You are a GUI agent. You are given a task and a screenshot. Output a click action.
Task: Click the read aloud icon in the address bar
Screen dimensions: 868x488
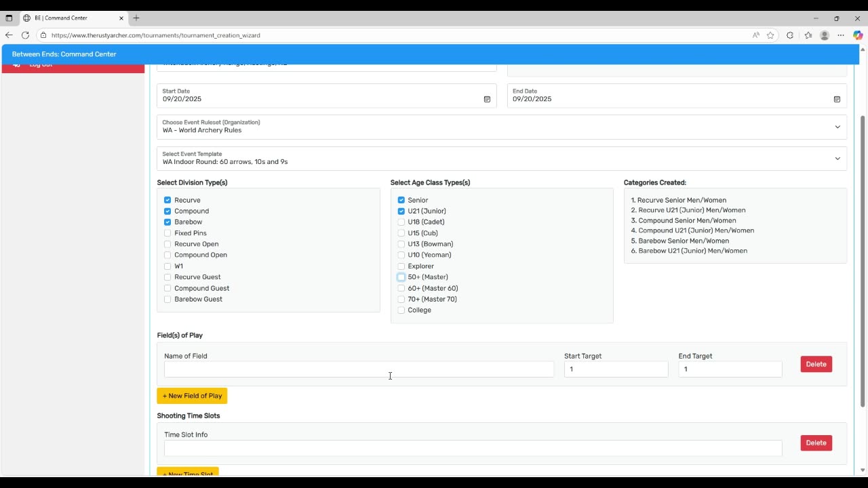(x=755, y=35)
